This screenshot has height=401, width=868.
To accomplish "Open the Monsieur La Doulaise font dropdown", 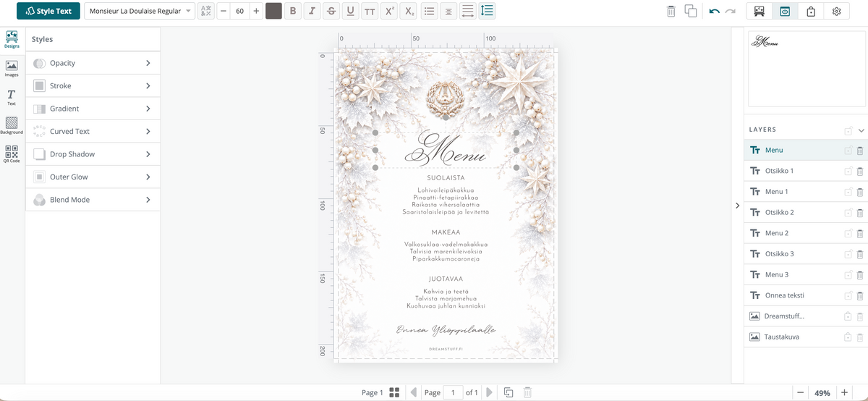I will [x=140, y=11].
